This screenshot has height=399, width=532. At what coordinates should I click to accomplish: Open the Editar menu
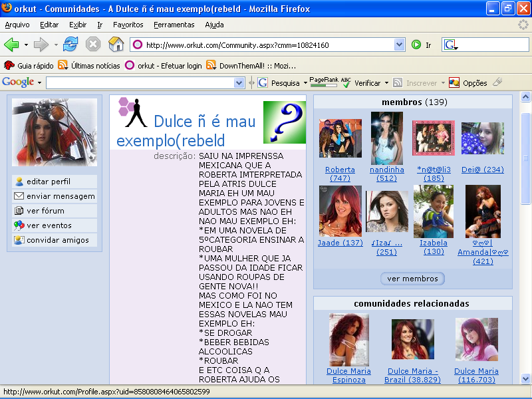[x=49, y=25]
